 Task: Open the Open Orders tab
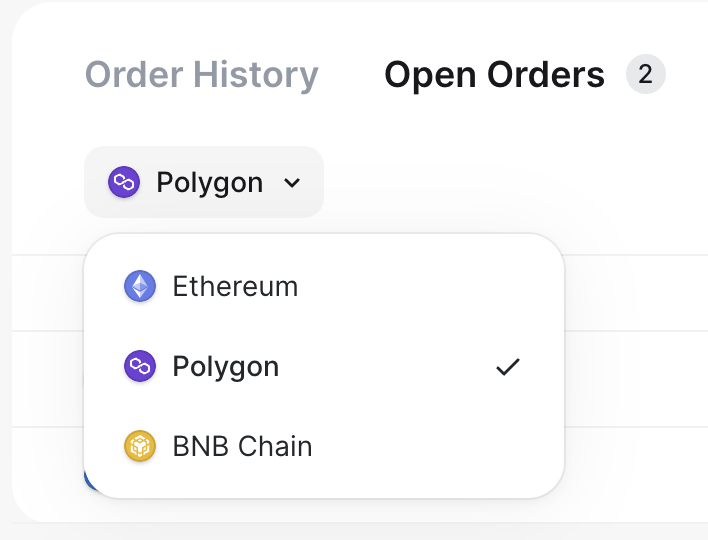tap(494, 75)
